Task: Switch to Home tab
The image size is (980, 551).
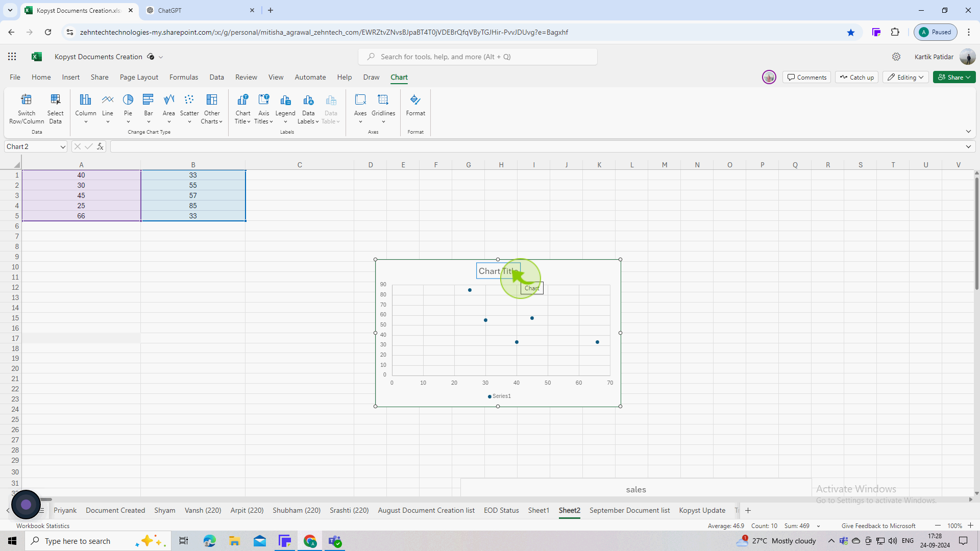Action: (x=41, y=77)
